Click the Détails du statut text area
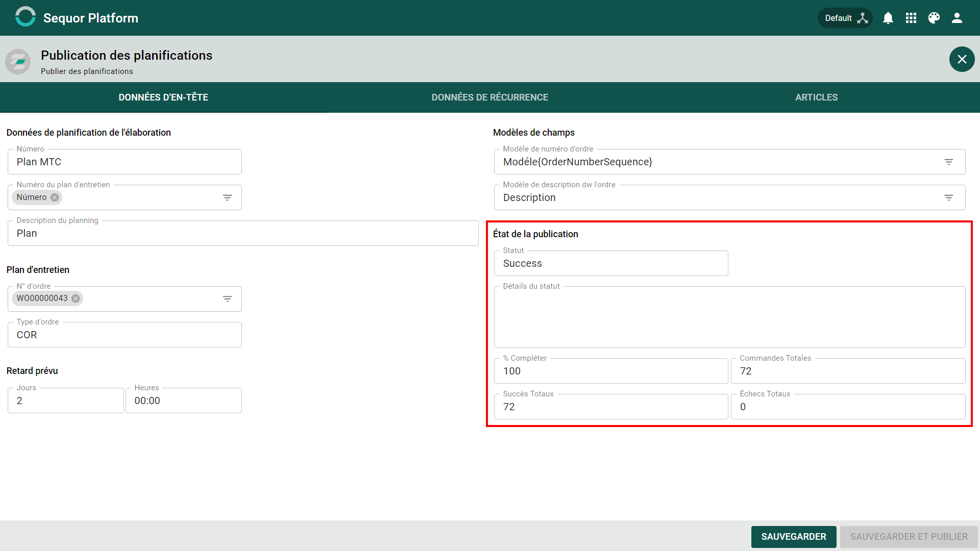The height and width of the screenshot is (551, 980). [x=730, y=317]
